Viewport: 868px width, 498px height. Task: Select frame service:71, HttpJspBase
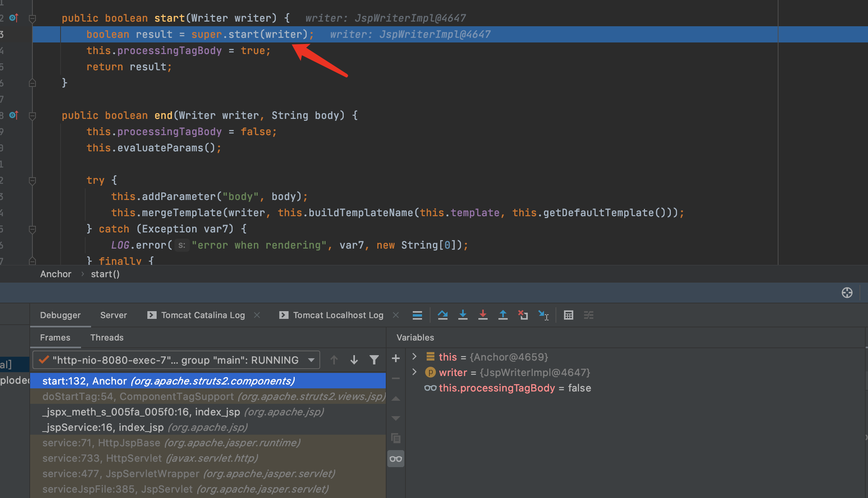coord(208,443)
